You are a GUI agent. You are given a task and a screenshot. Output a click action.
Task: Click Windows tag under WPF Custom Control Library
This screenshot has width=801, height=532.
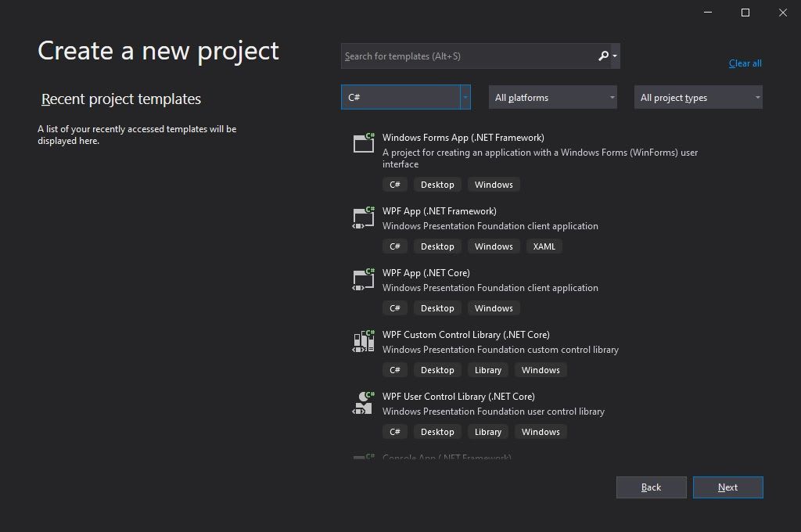point(541,370)
